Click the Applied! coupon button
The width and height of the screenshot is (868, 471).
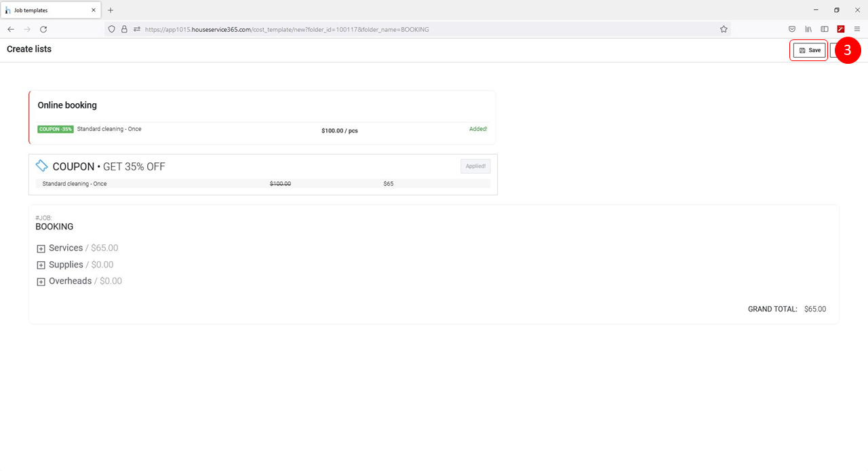[x=475, y=166]
